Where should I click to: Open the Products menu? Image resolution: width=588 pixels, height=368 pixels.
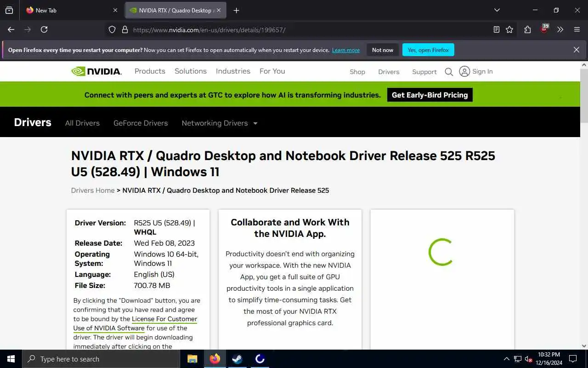click(x=150, y=71)
